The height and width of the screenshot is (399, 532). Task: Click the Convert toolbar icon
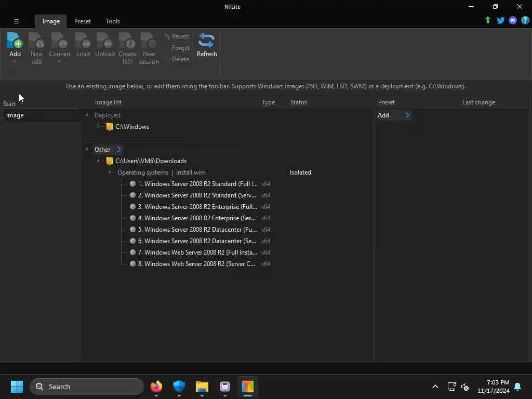pos(59,41)
